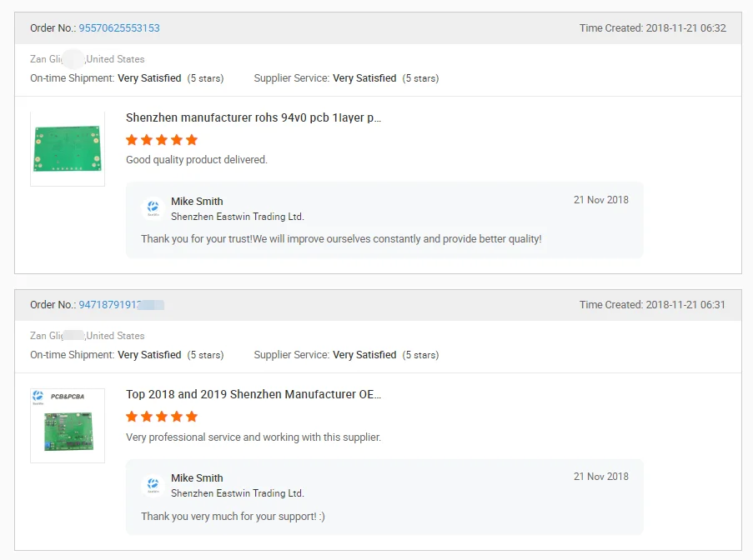
Task: Click the second order's Time Created timestamp
Action: pos(652,305)
